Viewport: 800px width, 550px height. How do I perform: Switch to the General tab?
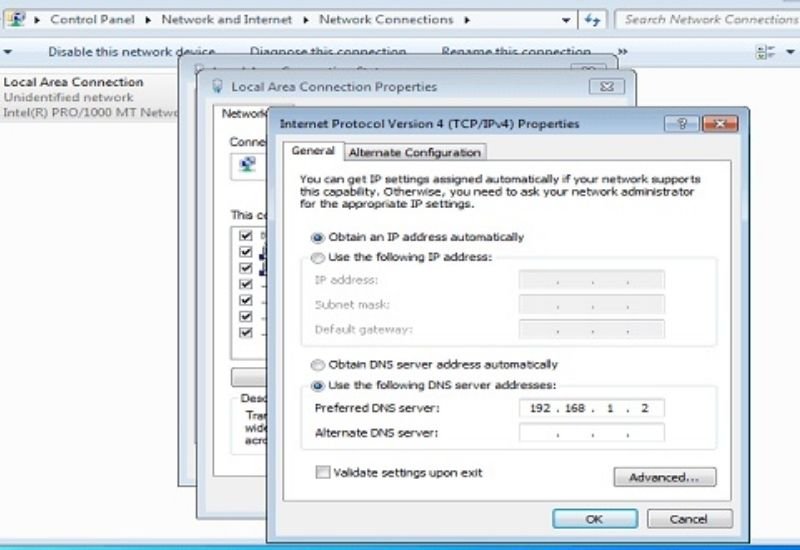coord(313,151)
